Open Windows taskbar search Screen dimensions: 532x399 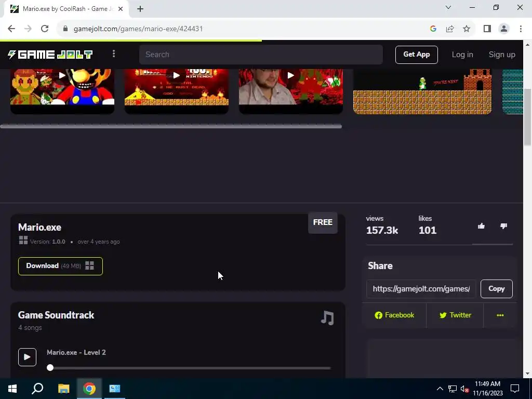click(37, 389)
